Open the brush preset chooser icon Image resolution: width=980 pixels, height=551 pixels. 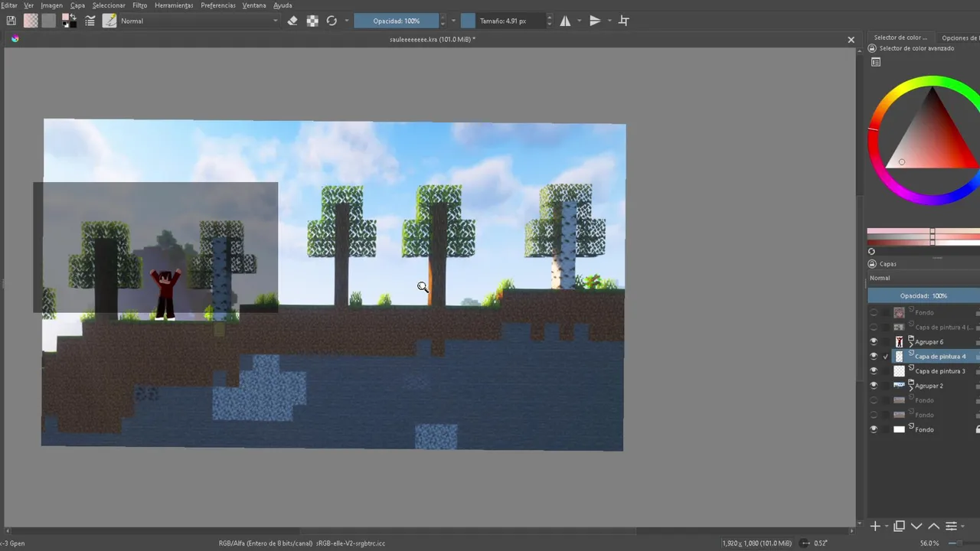pos(109,21)
